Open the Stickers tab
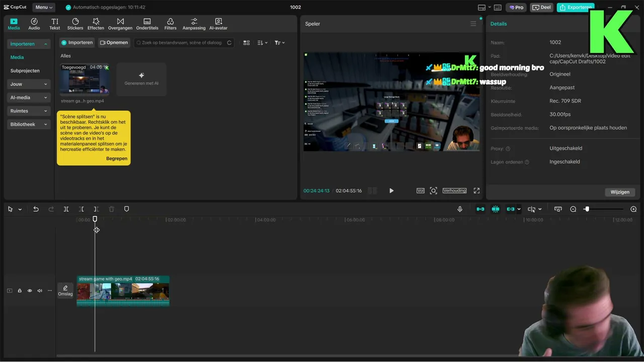Screen dimensions: 644x362 click(75, 24)
